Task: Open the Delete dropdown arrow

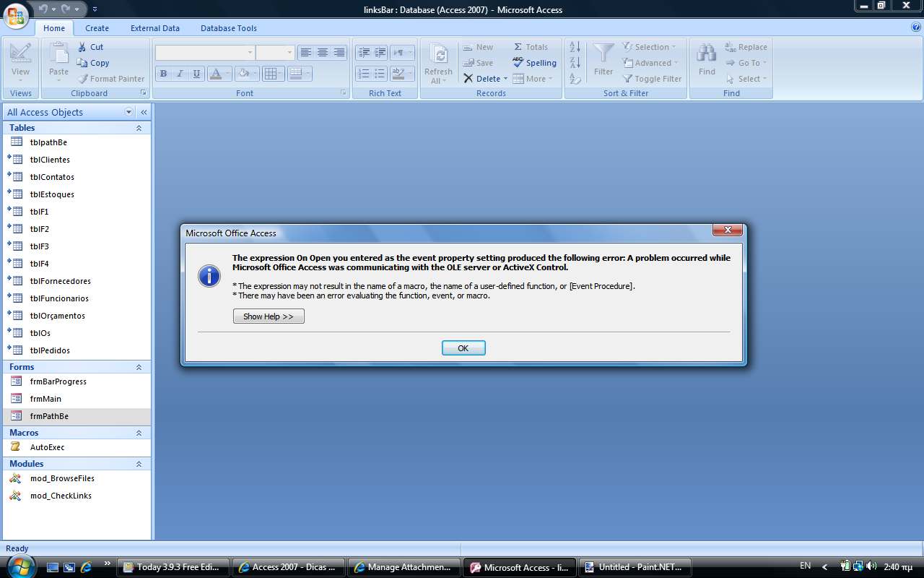Action: click(505, 79)
